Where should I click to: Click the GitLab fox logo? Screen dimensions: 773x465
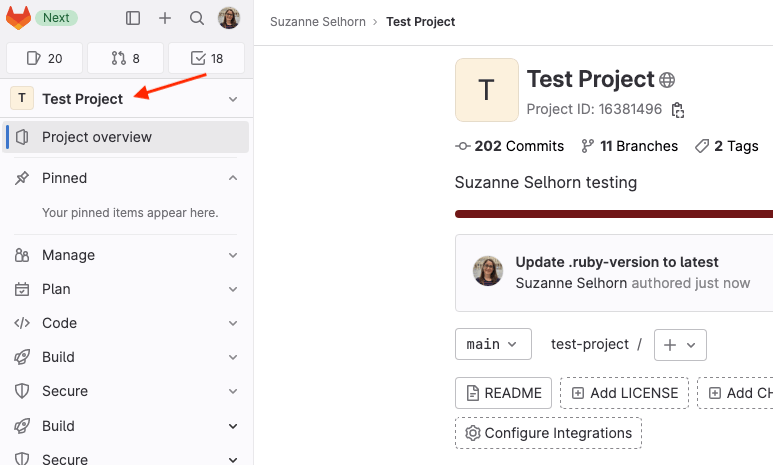[18, 18]
